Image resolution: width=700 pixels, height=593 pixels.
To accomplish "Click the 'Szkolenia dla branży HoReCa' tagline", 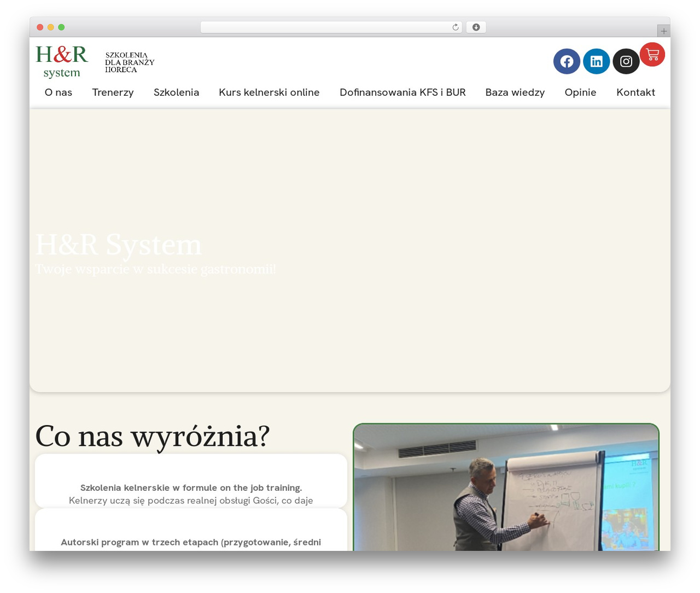I will (130, 62).
